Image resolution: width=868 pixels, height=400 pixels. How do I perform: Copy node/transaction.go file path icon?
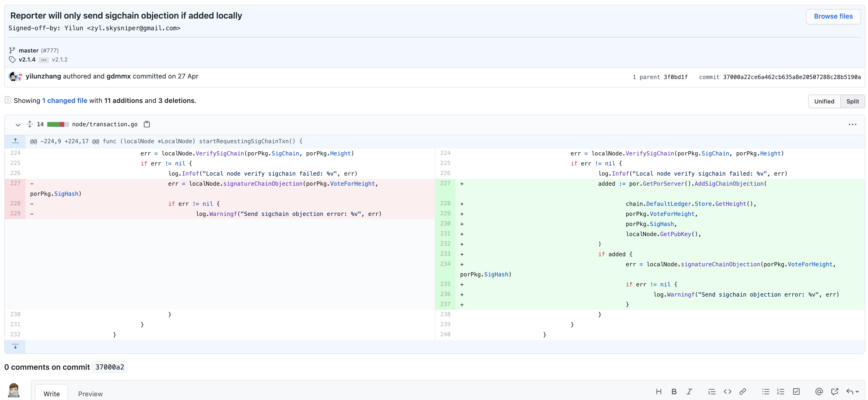point(147,124)
